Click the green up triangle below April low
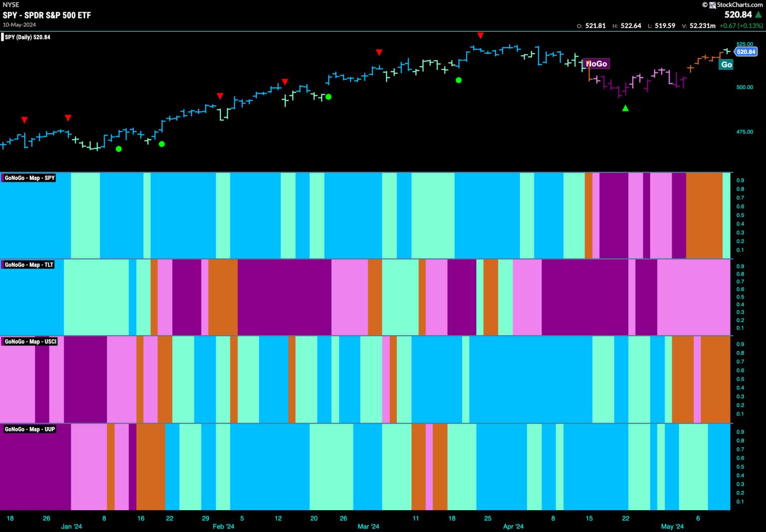The image size is (766, 532). (625, 108)
